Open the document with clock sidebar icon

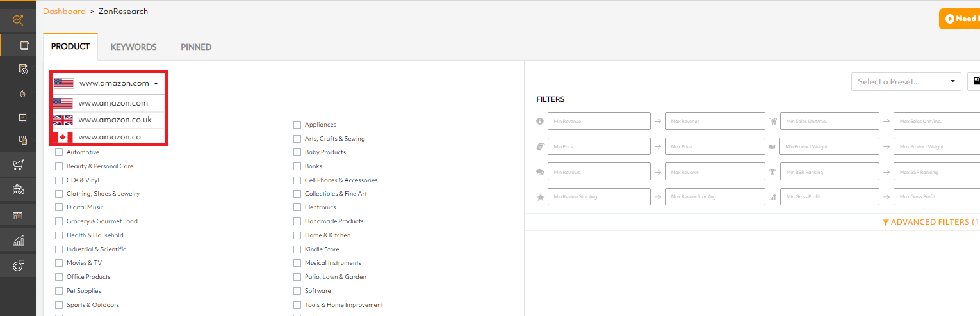tap(23, 69)
